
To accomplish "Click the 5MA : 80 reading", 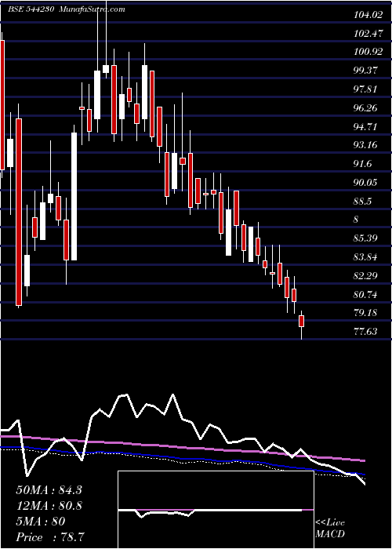I will 41,522.
